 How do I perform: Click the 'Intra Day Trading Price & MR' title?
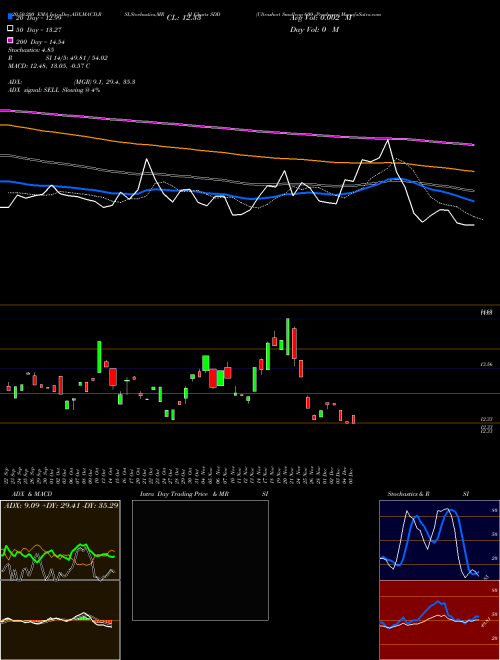click(x=184, y=494)
